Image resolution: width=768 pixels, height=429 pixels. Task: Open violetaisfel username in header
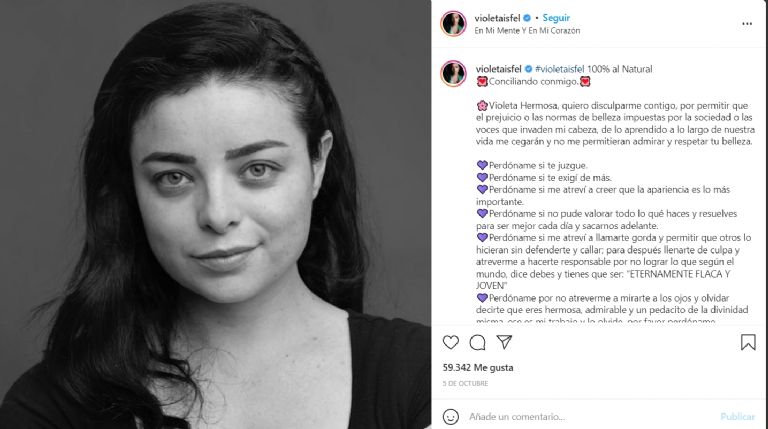[x=497, y=18]
